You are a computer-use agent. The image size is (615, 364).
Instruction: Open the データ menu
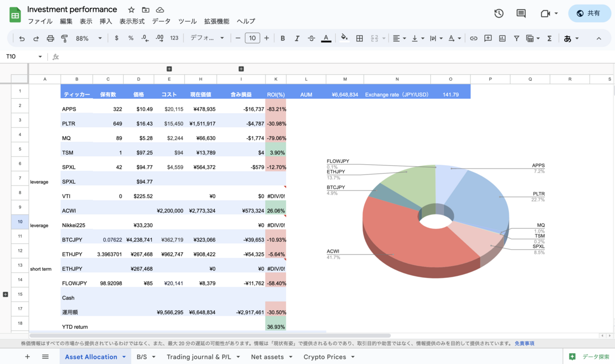pos(161,21)
